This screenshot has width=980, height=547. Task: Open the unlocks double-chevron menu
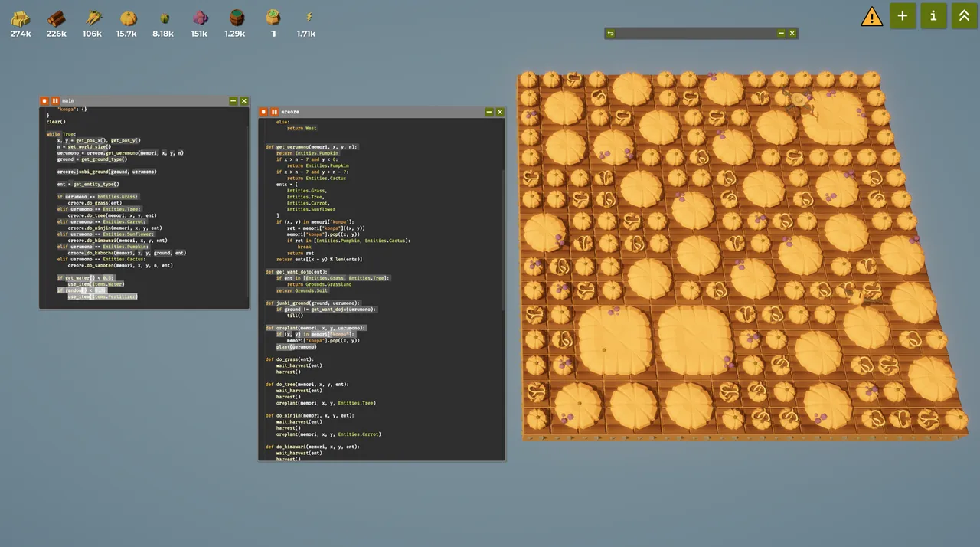(x=964, y=16)
